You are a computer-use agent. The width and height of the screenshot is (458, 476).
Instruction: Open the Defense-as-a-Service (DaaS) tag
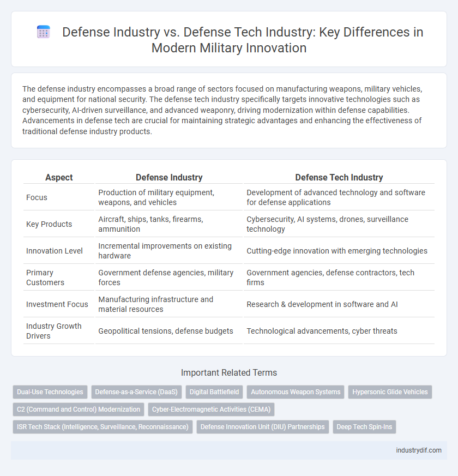point(136,392)
